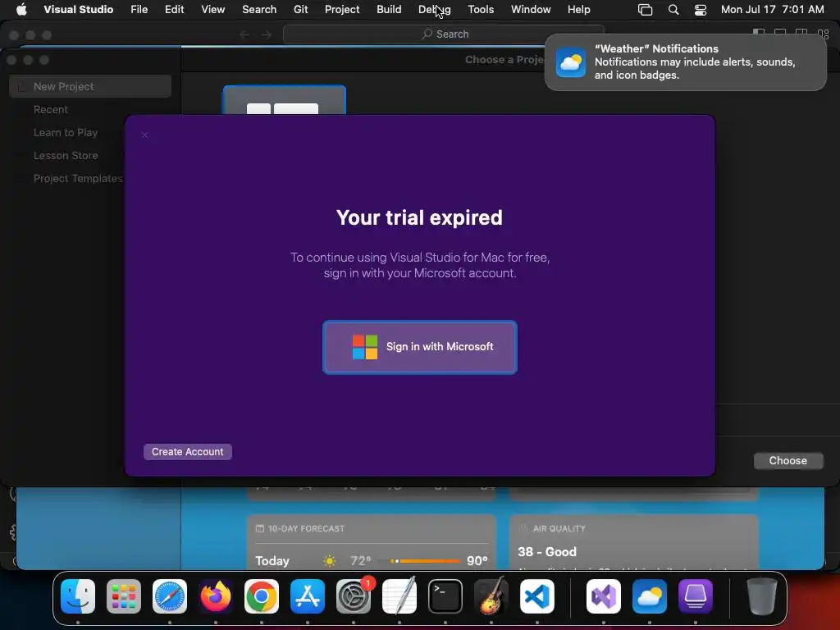Click the Weather Notifications banner
Viewport: 840px width, 630px height.
(685, 62)
